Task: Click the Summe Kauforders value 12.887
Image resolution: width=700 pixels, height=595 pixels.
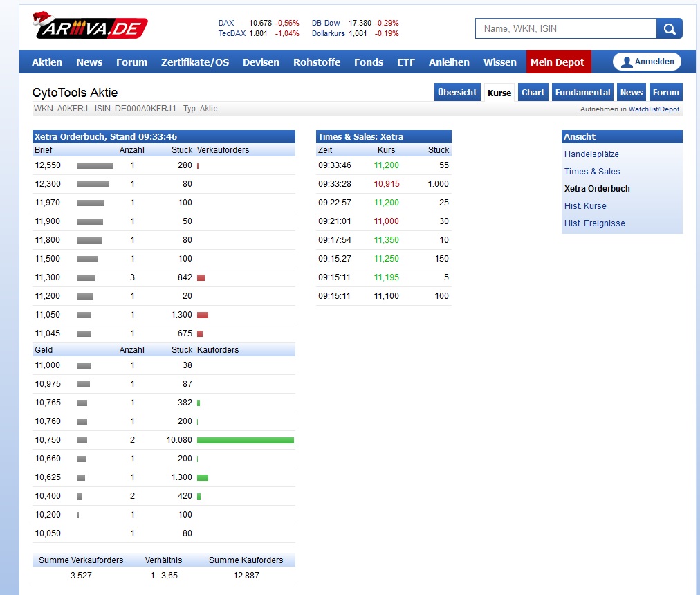Action: pos(246,576)
